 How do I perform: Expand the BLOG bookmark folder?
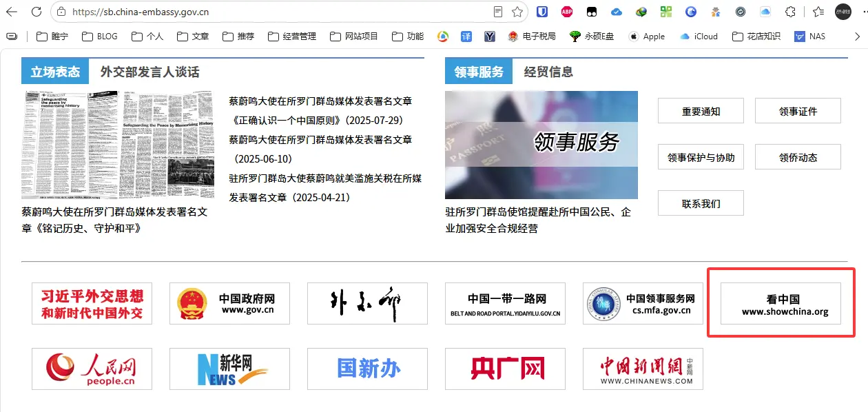click(x=99, y=36)
